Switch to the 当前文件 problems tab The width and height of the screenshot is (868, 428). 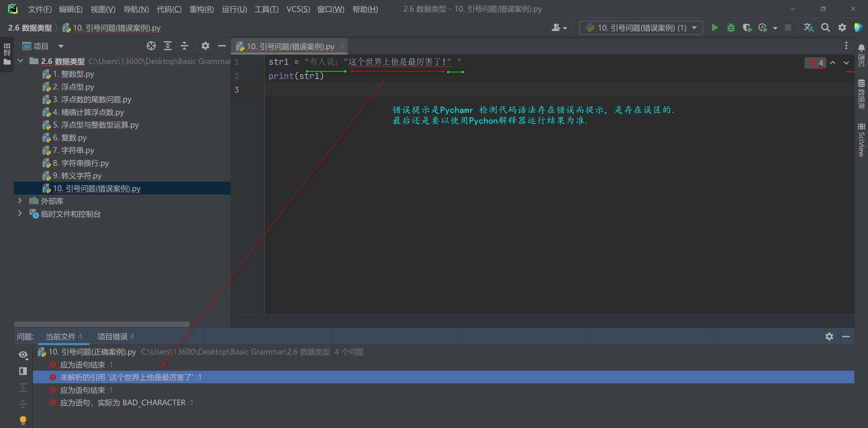[64, 337]
